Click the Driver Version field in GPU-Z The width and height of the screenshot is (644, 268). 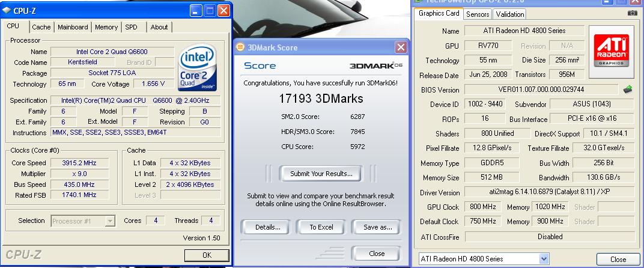tap(549, 192)
